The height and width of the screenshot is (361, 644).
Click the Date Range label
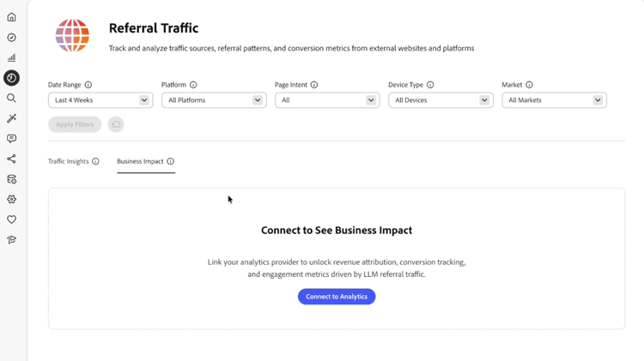tap(64, 85)
